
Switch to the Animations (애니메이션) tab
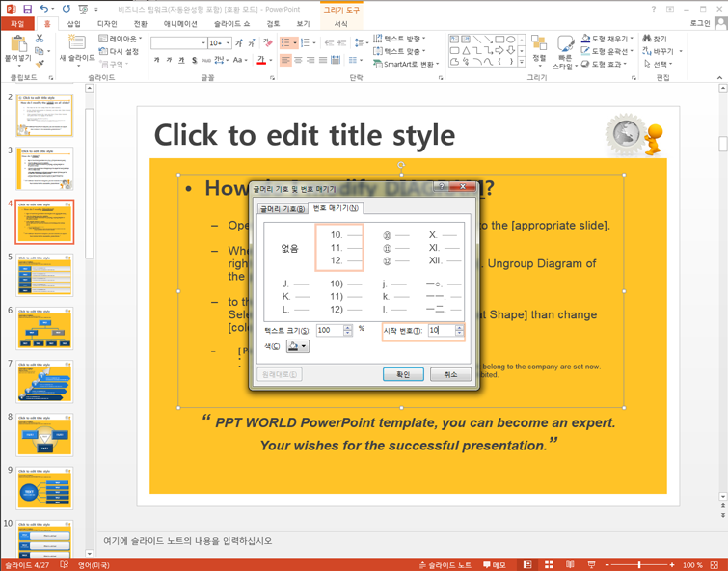[180, 24]
